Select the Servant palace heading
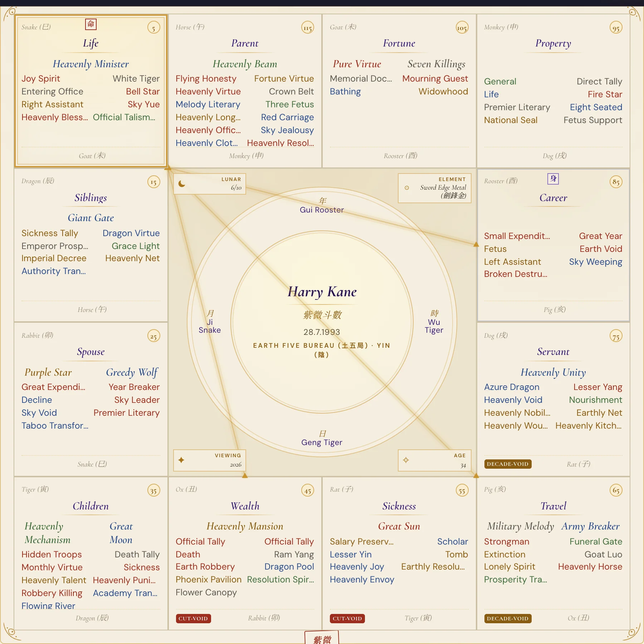Viewport: 644px width, 644px height. [553, 352]
